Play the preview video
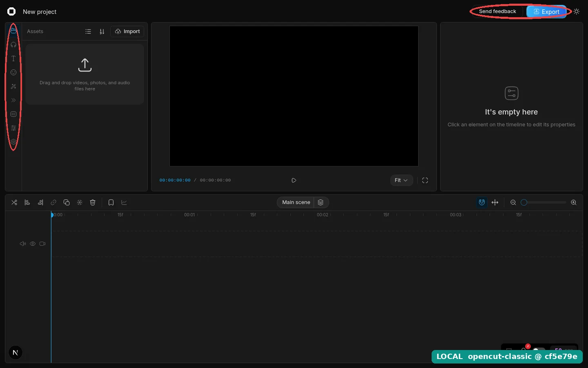This screenshot has height=368, width=588. 294,180
